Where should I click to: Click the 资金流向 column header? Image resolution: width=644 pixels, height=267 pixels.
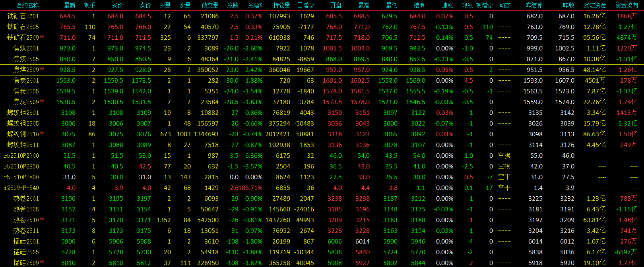[627, 5]
